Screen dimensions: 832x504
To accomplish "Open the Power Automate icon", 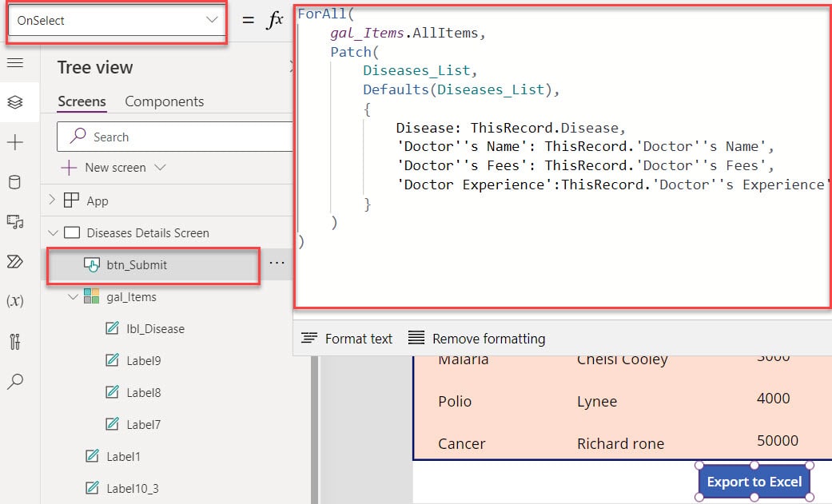I will tap(15, 261).
